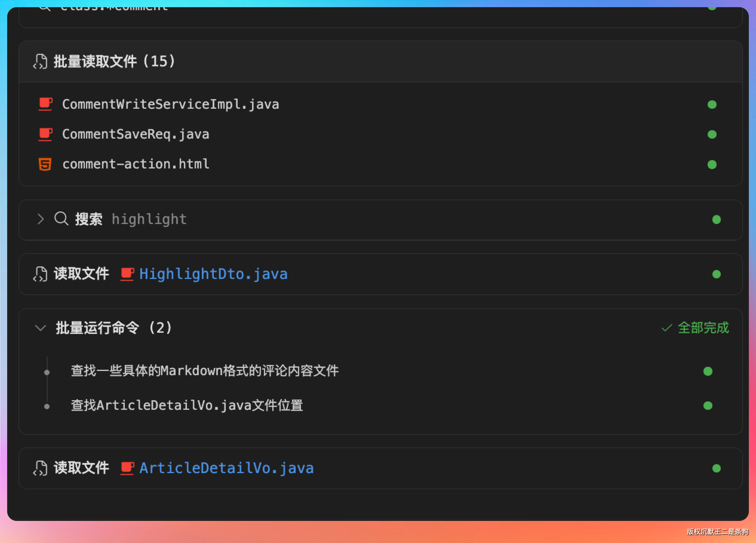Click Java cup icon next to HighlightDto.java
Image resolution: width=756 pixels, height=543 pixels.
[x=127, y=274]
